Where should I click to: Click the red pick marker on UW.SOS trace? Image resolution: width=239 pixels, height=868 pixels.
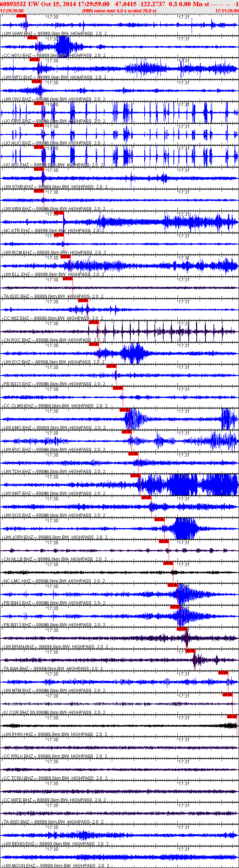tap(146, 498)
